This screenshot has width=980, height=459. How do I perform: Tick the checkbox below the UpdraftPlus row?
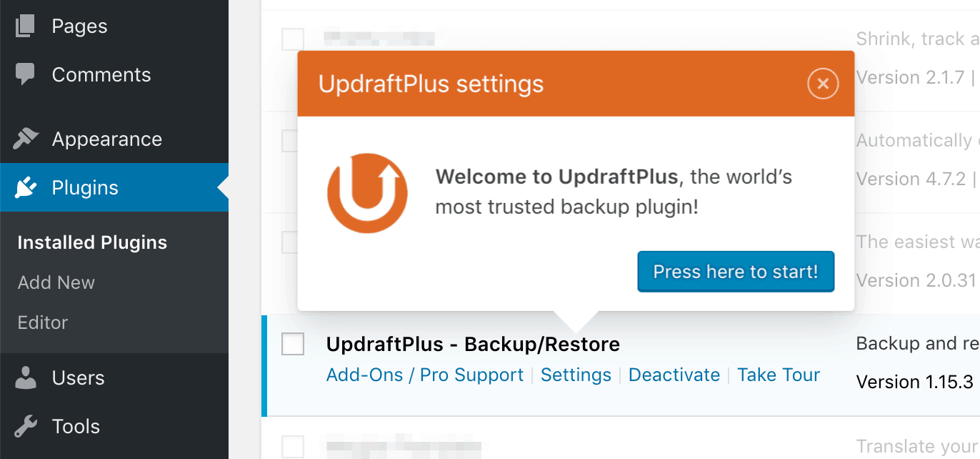(x=293, y=446)
